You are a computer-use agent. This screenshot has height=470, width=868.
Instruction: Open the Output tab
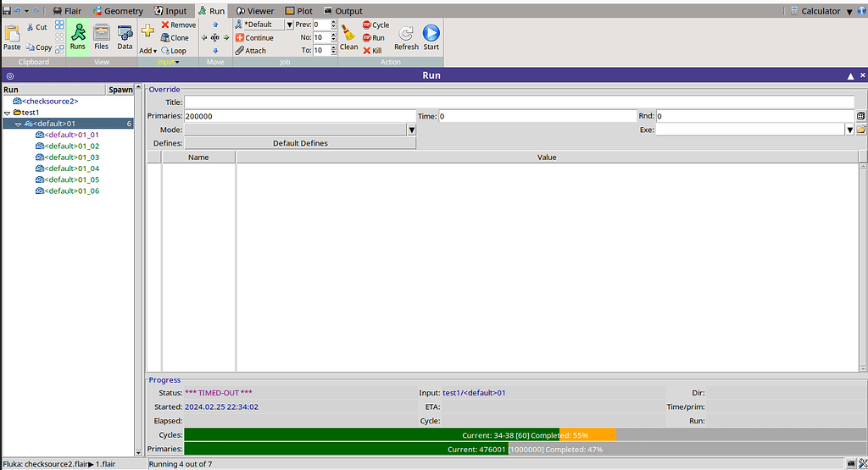(343, 11)
